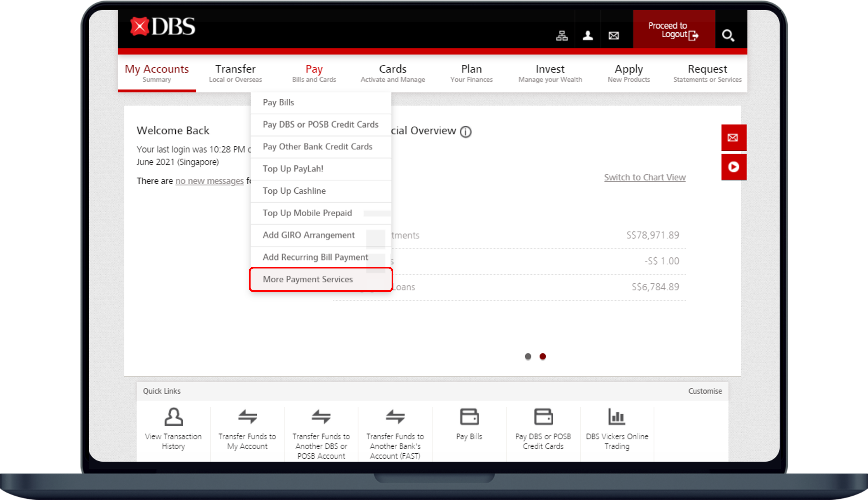Choose Pay Bills from dropdown
Viewport: 868px width, 500px height.
(321, 103)
